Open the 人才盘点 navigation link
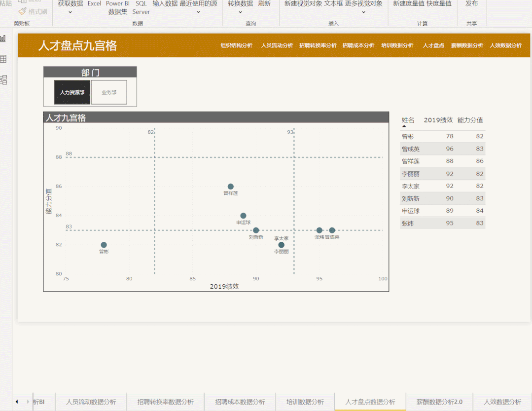 pos(433,45)
